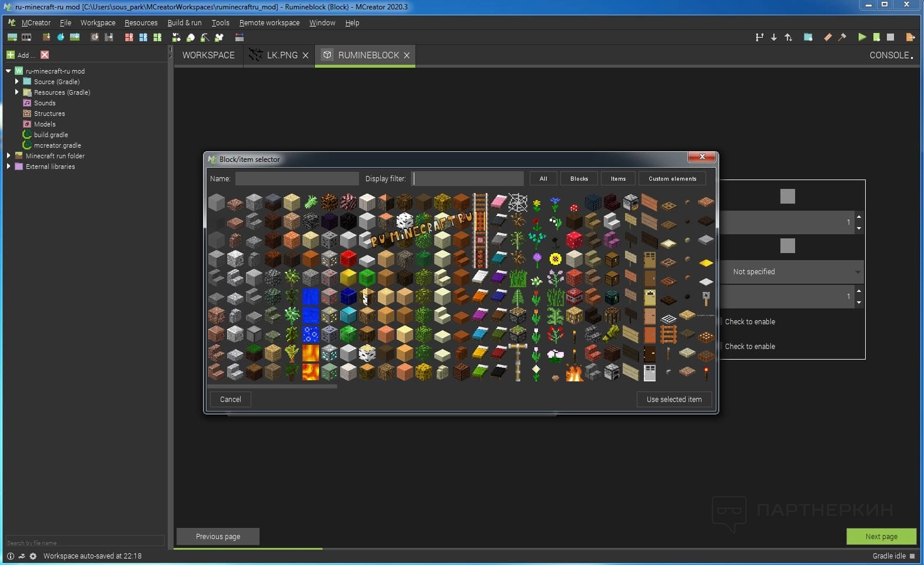Open the Build & run menu
924x565 pixels.
point(184,23)
